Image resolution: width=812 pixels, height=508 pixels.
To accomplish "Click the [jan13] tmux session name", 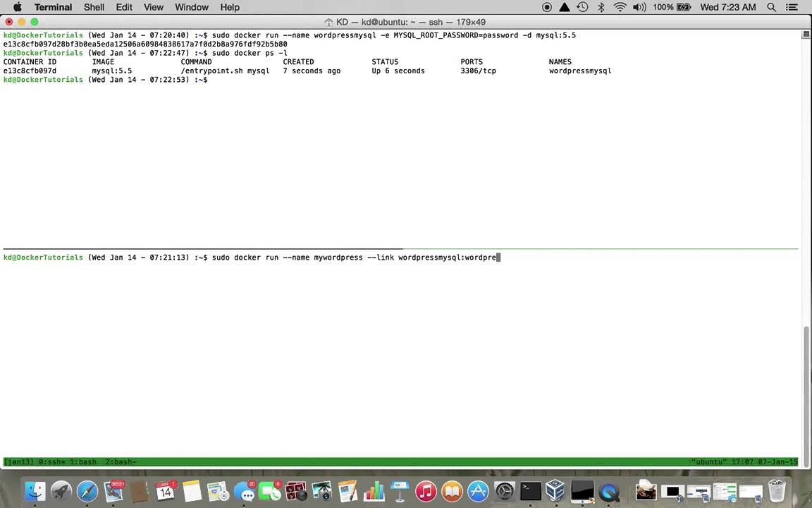I will (19, 461).
